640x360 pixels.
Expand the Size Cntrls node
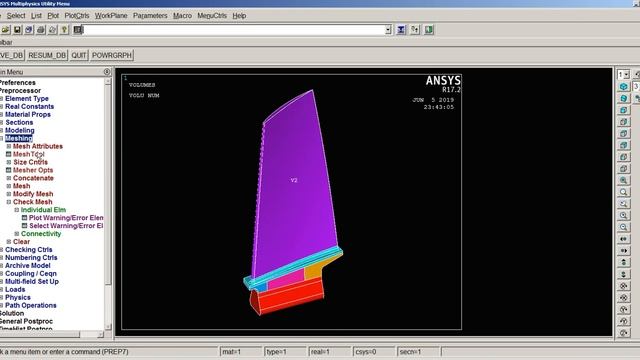click(9, 162)
